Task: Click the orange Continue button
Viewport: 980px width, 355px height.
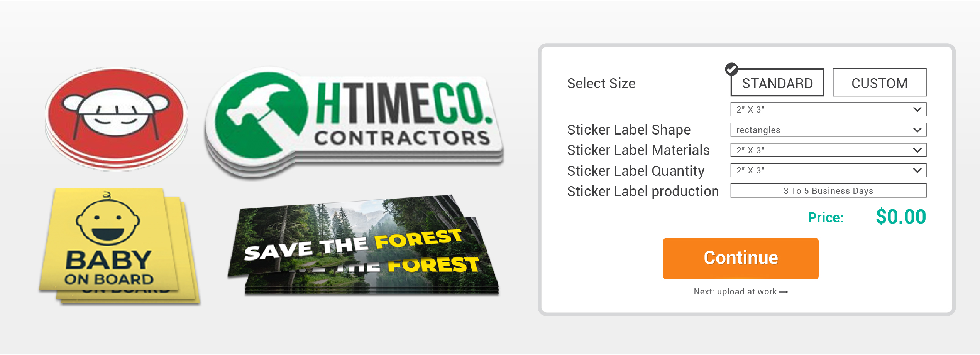Action: click(741, 259)
